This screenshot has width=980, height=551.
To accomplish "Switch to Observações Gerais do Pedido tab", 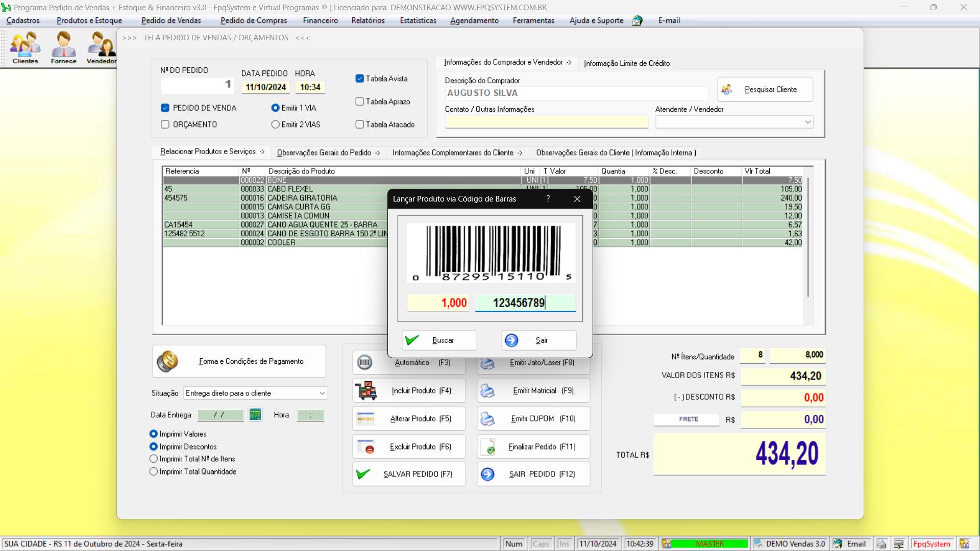I will click(328, 153).
